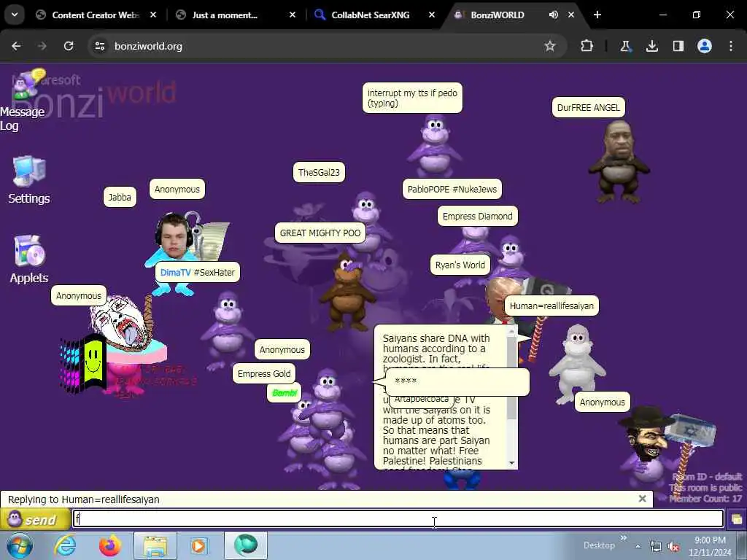Open the Chrome three-dot menu

tap(731, 46)
